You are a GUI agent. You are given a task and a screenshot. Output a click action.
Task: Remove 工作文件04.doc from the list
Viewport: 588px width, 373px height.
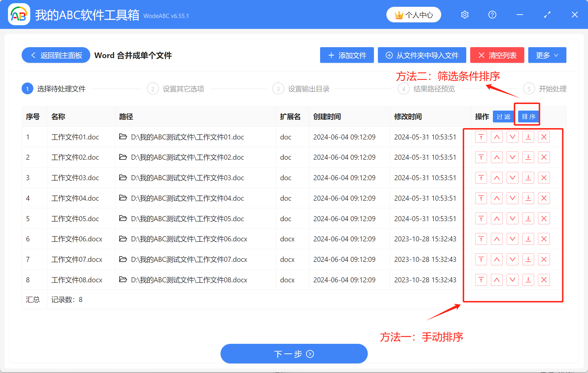[x=544, y=198]
